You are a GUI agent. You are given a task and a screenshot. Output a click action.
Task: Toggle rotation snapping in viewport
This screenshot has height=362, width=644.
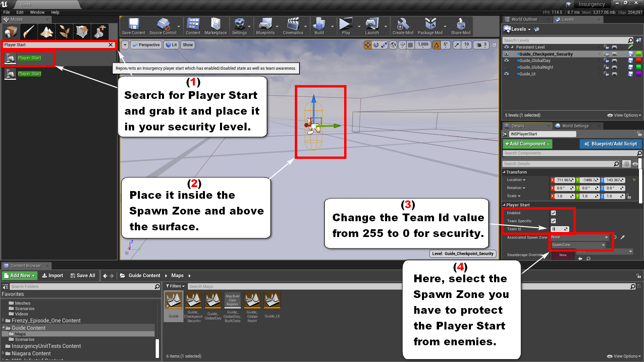tap(436, 45)
